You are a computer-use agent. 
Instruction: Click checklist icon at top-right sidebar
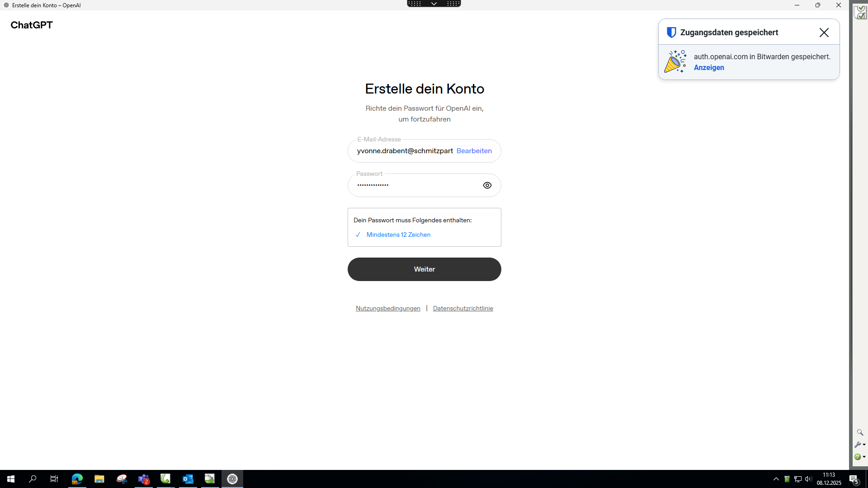pos(860,12)
